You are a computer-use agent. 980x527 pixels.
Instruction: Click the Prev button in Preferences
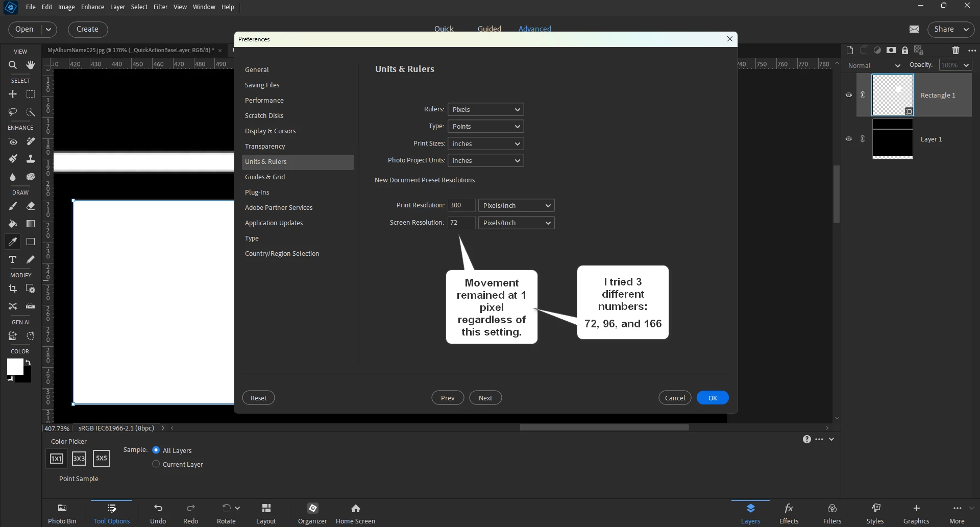(x=448, y=398)
